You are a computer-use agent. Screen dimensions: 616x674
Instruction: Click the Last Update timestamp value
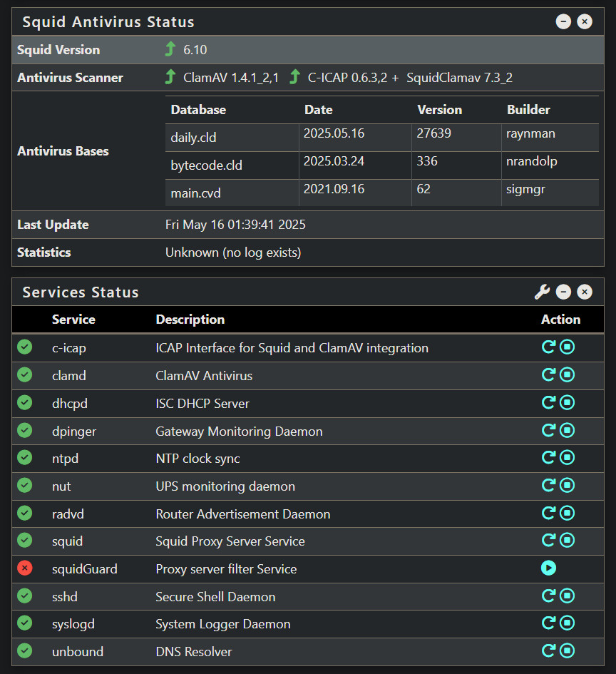235,225
